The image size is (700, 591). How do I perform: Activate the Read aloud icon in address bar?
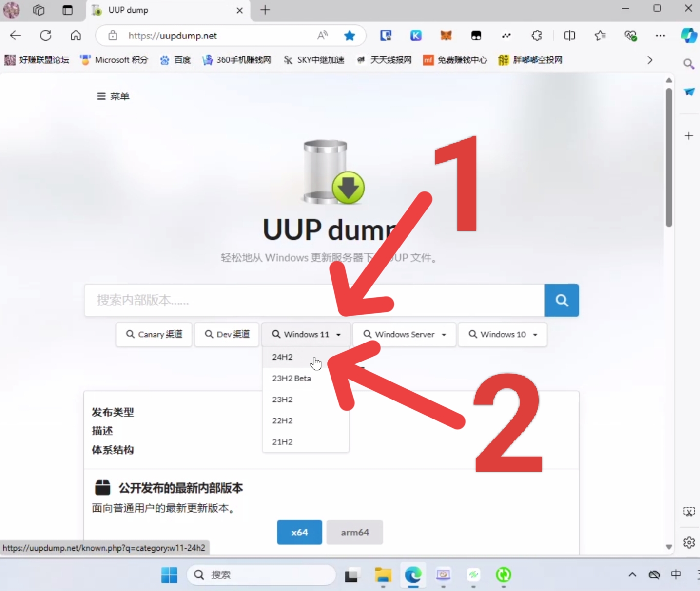(322, 36)
